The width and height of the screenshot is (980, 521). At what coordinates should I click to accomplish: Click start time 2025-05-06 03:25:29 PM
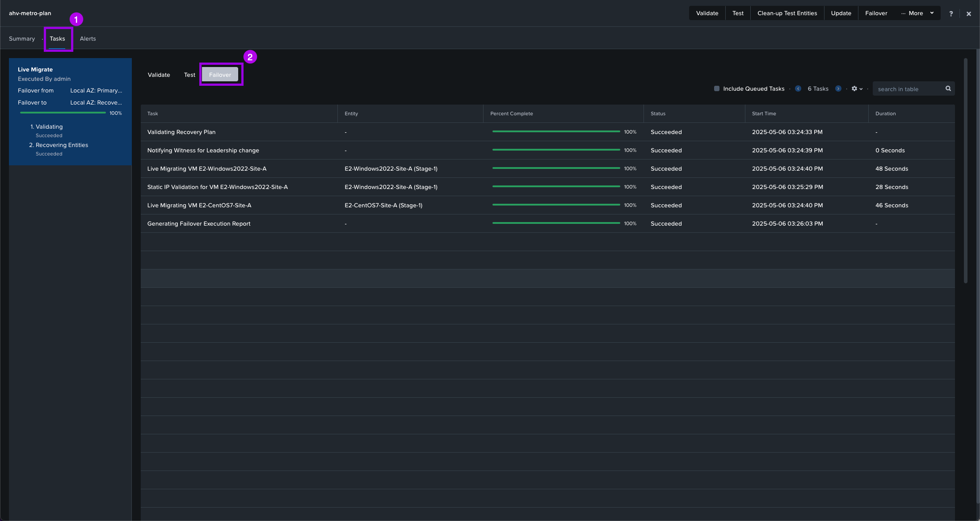point(787,187)
